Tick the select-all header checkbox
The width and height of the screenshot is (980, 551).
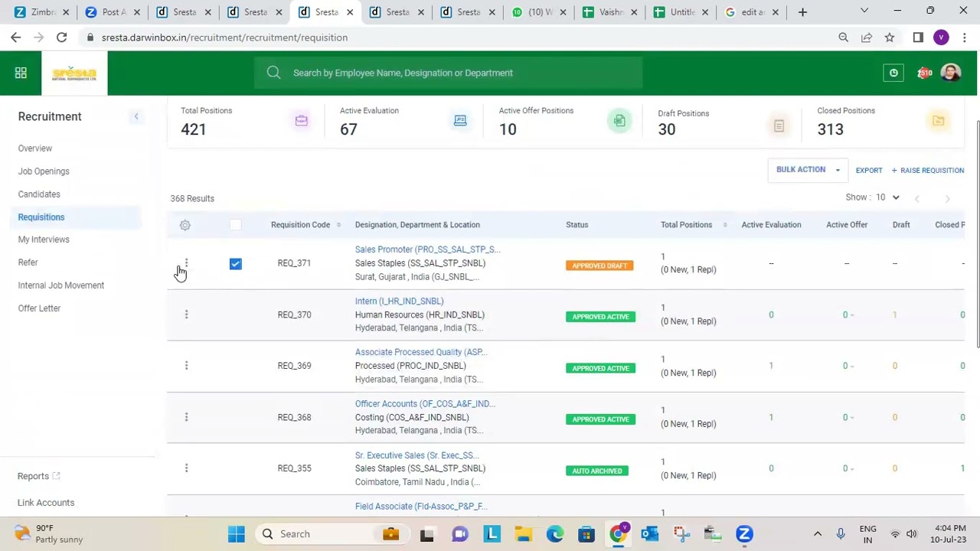[x=235, y=224]
